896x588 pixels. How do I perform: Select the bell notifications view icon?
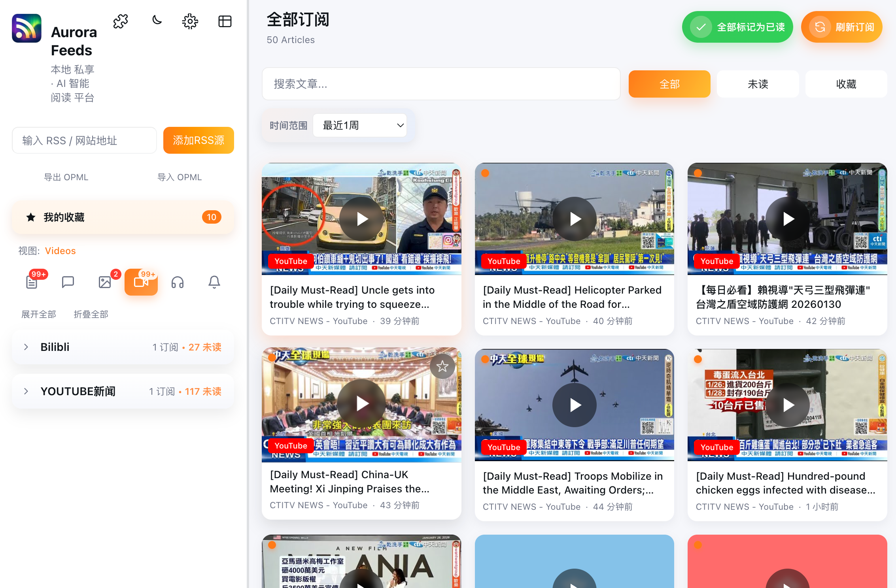pos(214,282)
